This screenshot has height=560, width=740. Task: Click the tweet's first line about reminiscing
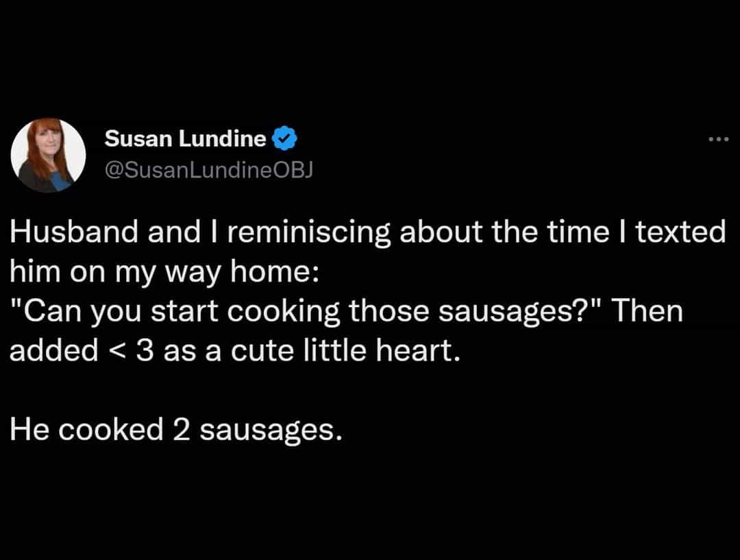click(x=367, y=233)
